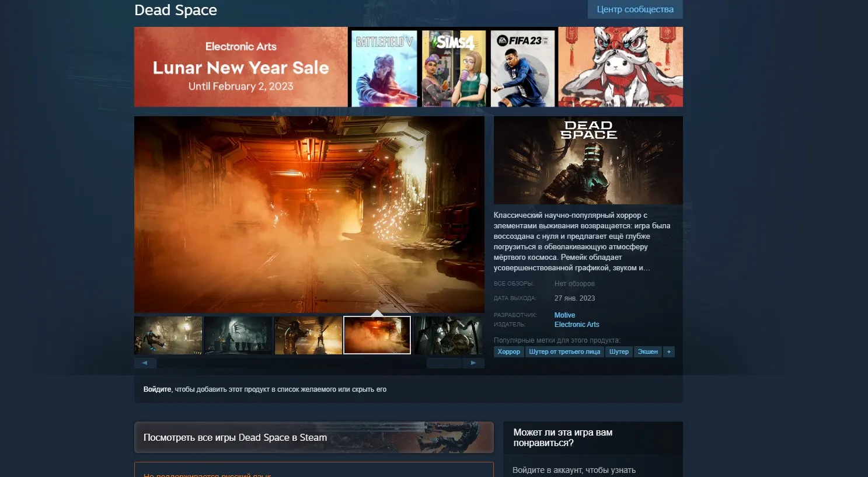Click the Dead Space page title
Viewport: 868px width, 477px height.
(x=176, y=10)
